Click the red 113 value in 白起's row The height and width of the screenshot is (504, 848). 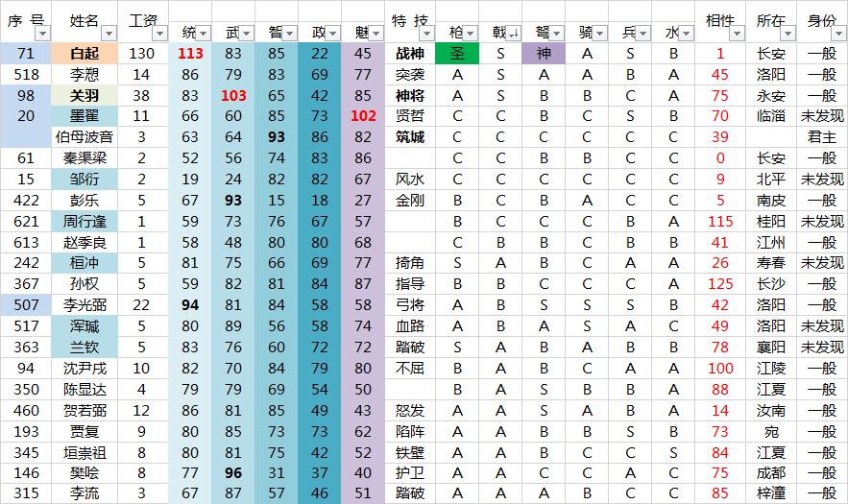pyautogui.click(x=190, y=54)
